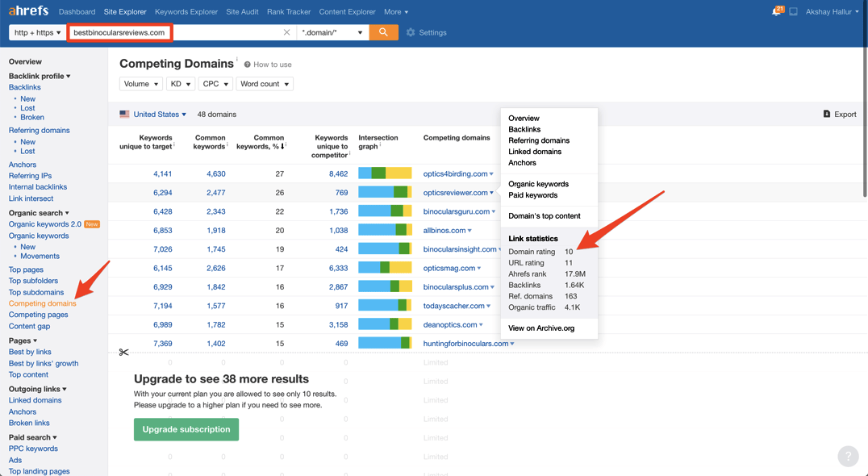Viewport: 868px width, 476px height.
Task: Click the domain input field with bestbinocularsreviews.com
Action: click(x=119, y=32)
